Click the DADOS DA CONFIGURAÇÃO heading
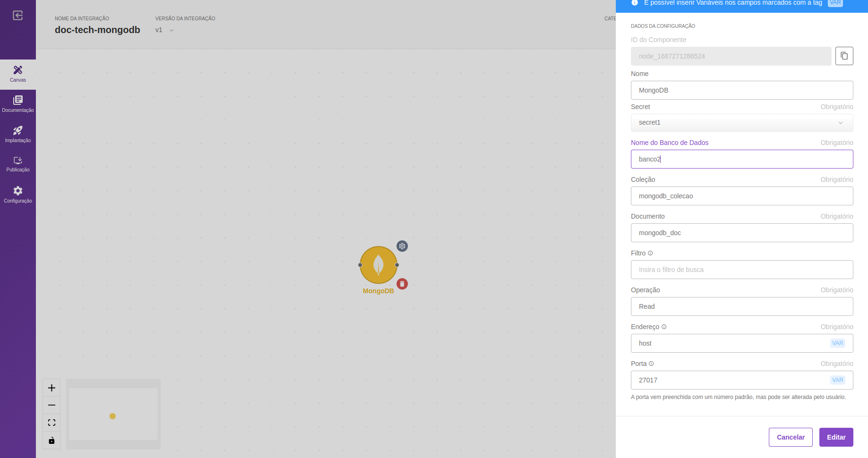The width and height of the screenshot is (868, 458). tap(663, 26)
